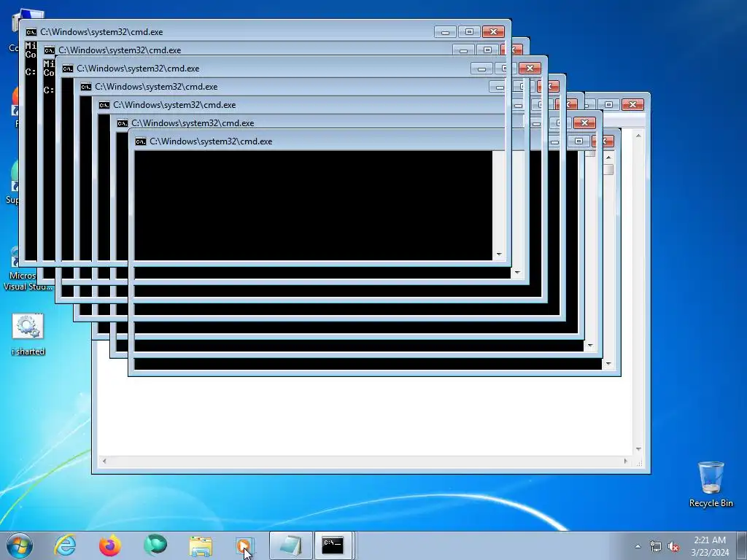Image resolution: width=747 pixels, height=560 pixels.
Task: Click title text of the topmost cmd.exe window
Action: point(101,32)
